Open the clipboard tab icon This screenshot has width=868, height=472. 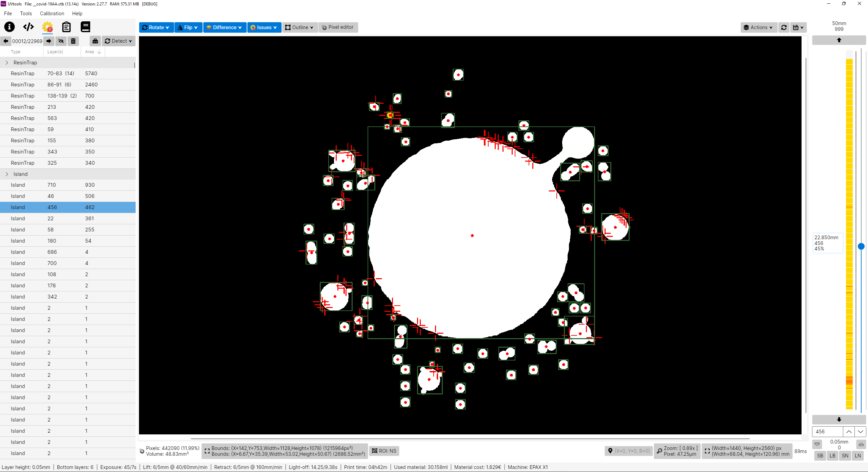click(x=66, y=27)
